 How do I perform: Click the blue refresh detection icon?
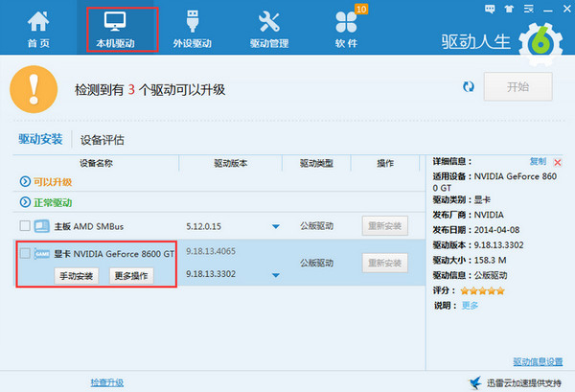[x=469, y=87]
